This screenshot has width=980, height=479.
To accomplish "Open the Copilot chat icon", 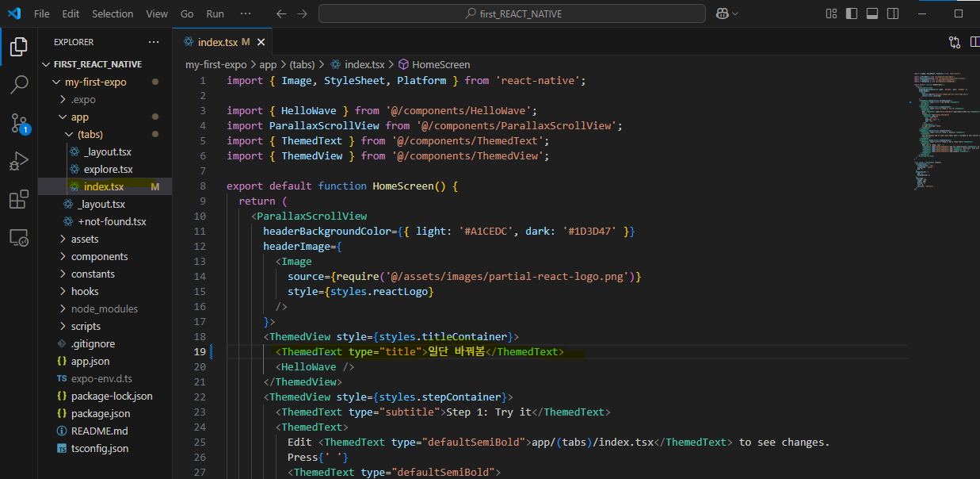I will [722, 13].
